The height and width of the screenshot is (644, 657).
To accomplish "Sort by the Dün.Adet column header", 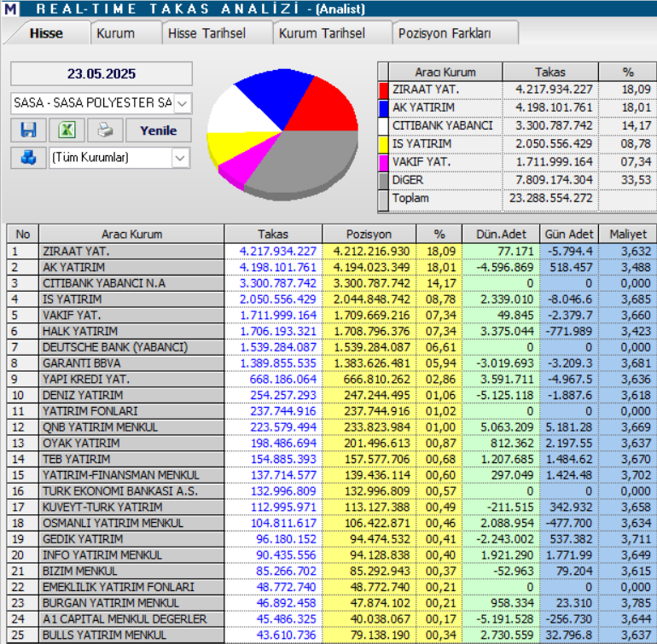I will (501, 235).
